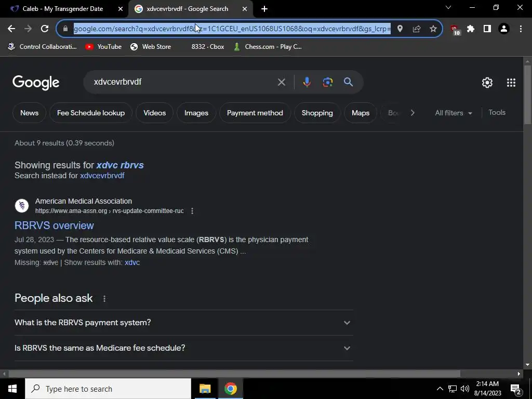Open the Google apps grid

(511, 83)
